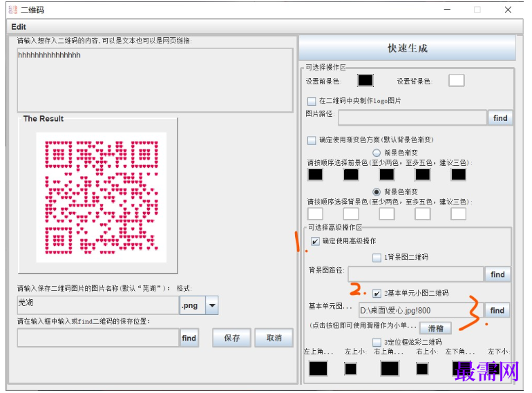Click the image name field containing 芜湖
The image size is (532, 393).
click(x=98, y=305)
